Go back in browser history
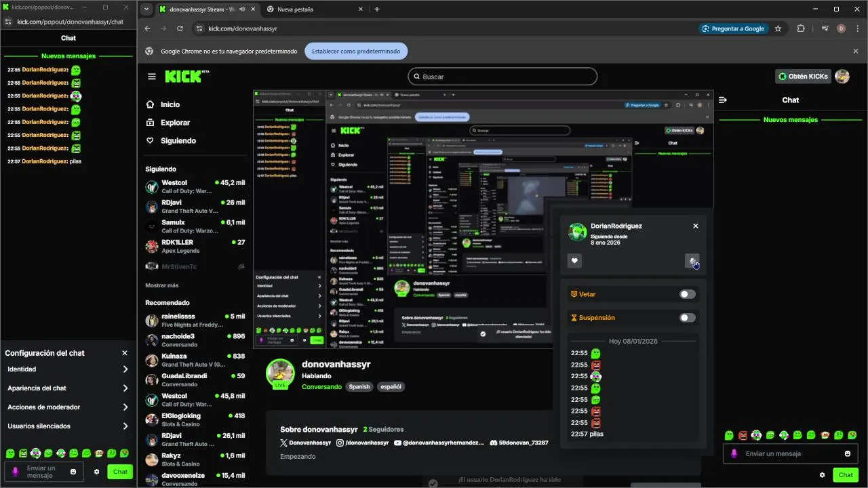Image resolution: width=868 pixels, height=488 pixels. [147, 28]
